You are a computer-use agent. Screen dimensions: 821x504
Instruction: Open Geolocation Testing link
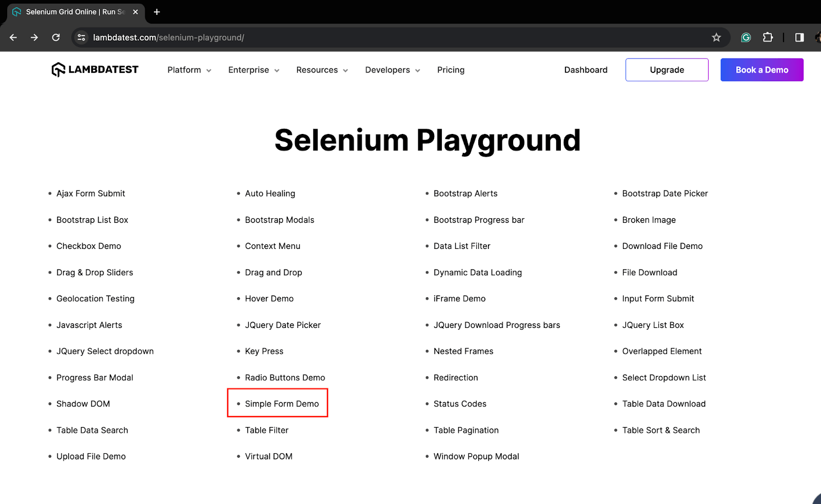pyautogui.click(x=95, y=299)
